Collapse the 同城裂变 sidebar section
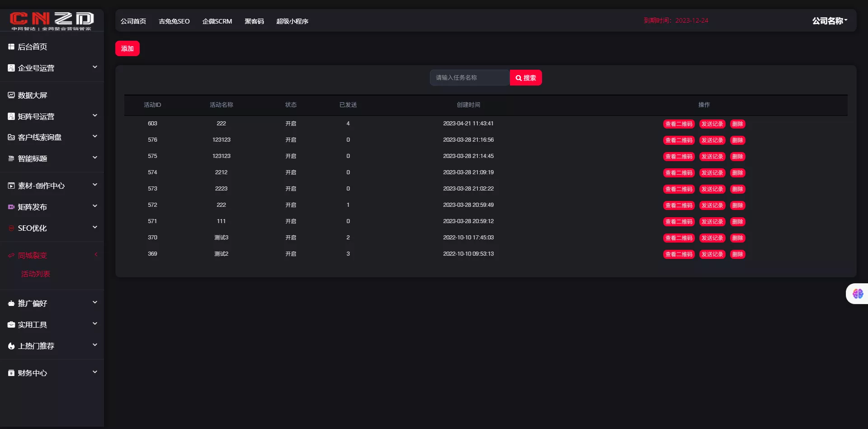868x429 pixels. click(95, 255)
